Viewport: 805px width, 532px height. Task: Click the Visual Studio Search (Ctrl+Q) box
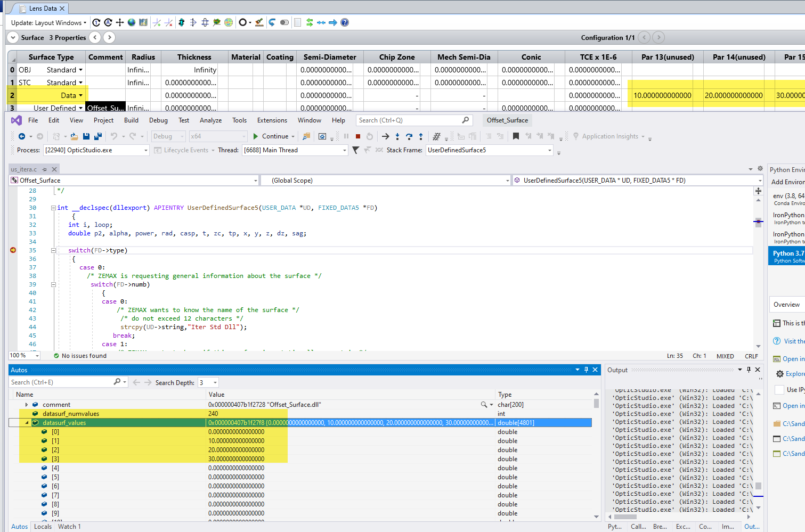(414, 120)
